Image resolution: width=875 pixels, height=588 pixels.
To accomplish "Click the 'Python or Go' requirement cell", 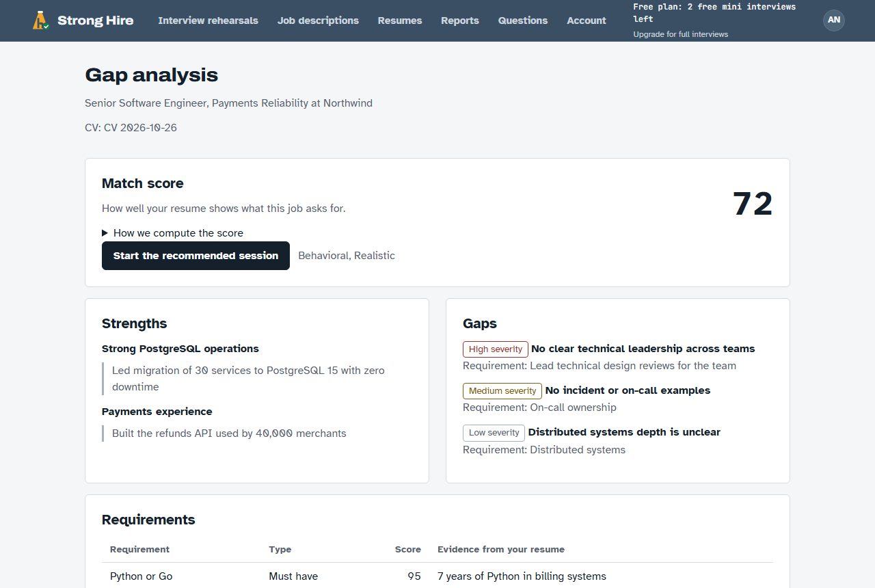I will (x=142, y=576).
